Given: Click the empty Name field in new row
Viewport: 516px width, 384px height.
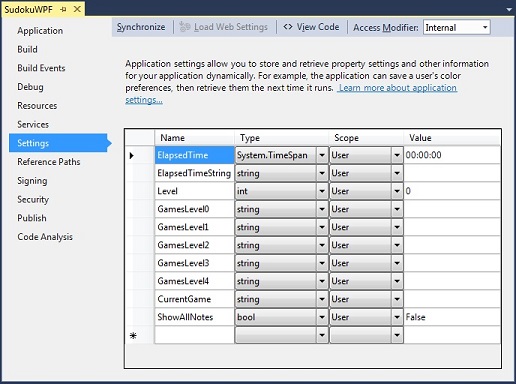Looking at the screenshot, I should click(195, 335).
